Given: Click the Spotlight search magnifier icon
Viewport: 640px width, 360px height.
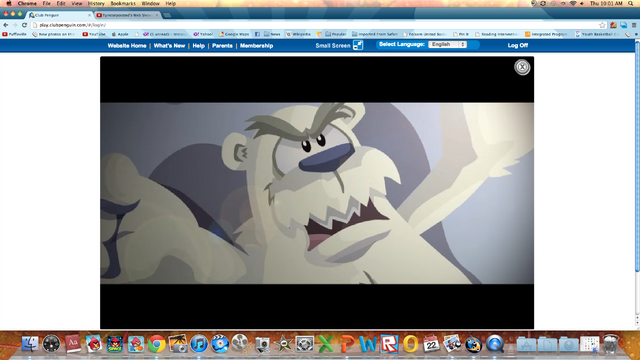Looking at the screenshot, I should pyautogui.click(x=631, y=3).
